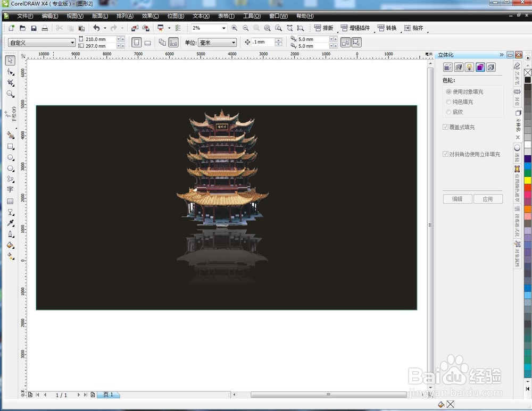Click the Print icon
The image size is (532, 411).
click(45, 28)
